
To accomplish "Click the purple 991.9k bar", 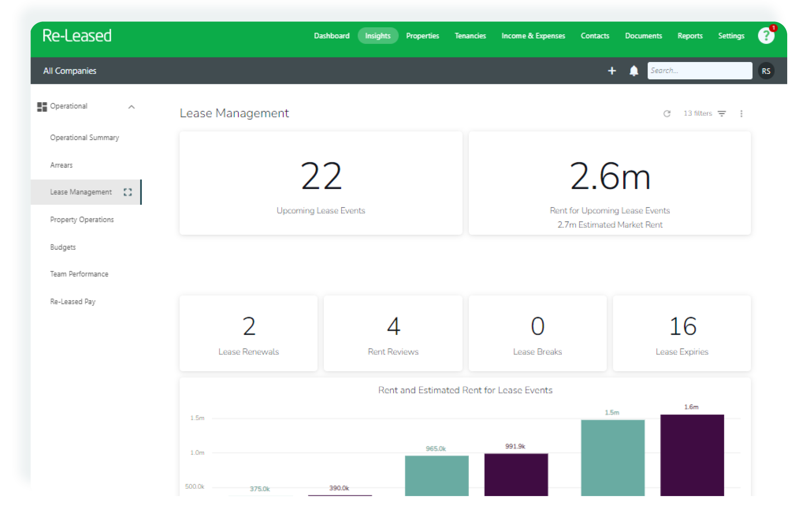I will click(x=516, y=475).
